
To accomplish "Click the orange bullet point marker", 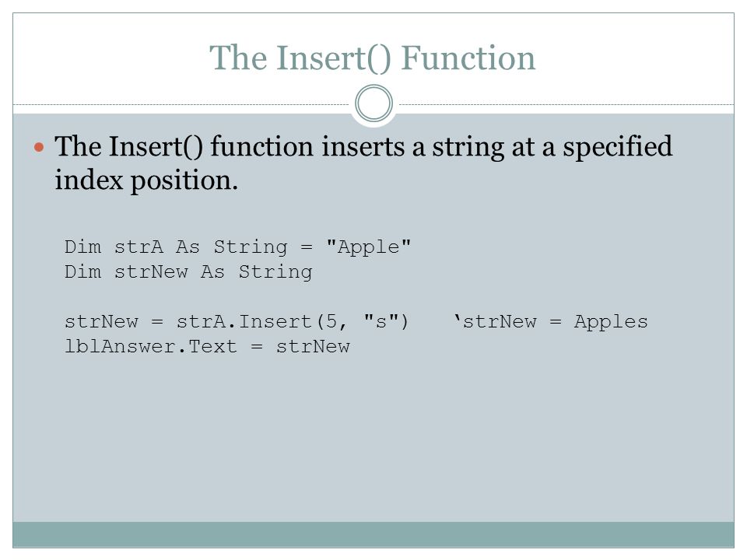I will point(39,147).
